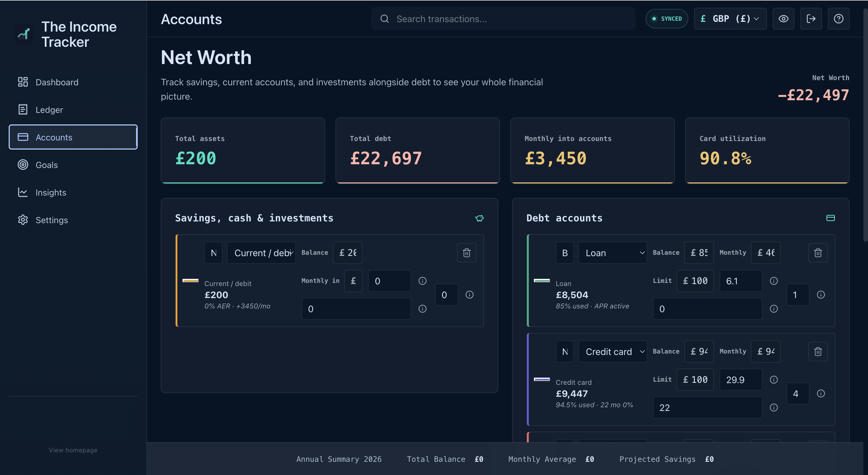Delete the Current / debit savings account
Screen dimensions: 868x475
pos(466,252)
